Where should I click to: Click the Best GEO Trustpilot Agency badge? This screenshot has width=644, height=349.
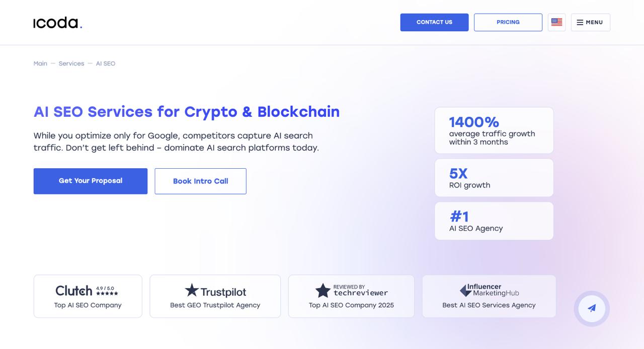(215, 296)
